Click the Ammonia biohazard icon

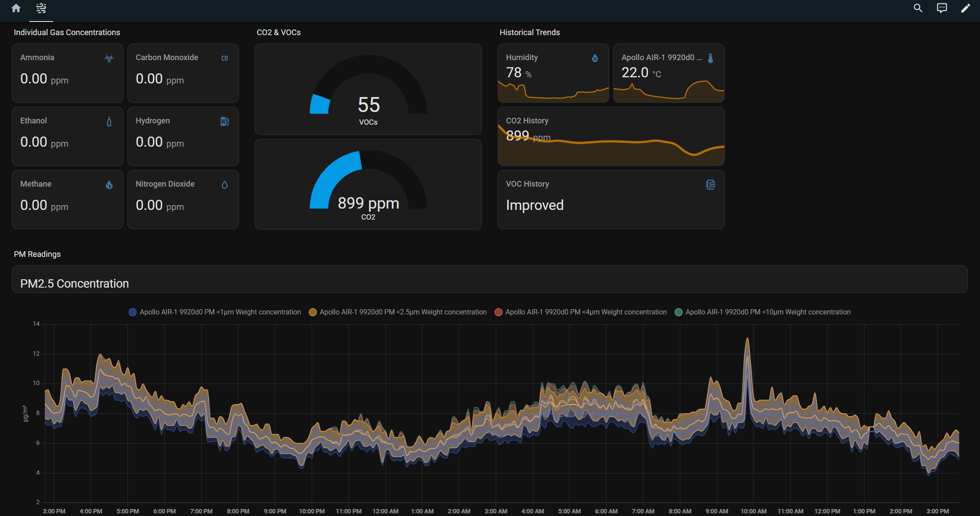[x=109, y=58]
